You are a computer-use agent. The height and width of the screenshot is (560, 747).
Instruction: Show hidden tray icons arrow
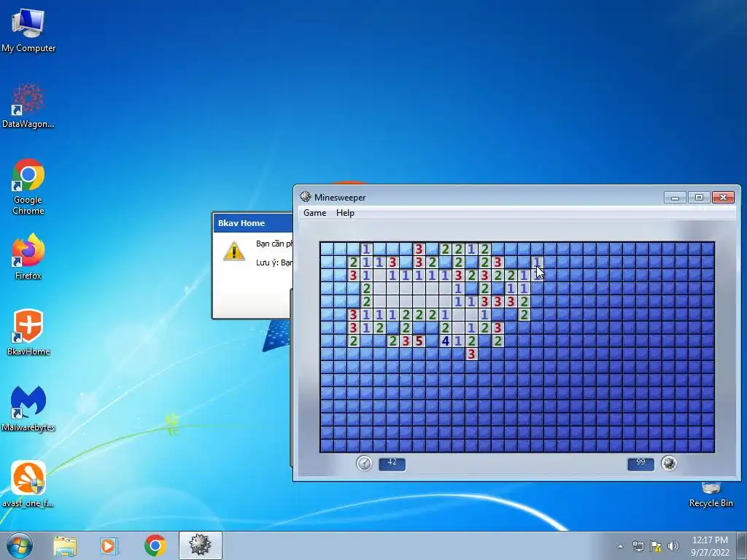point(620,547)
